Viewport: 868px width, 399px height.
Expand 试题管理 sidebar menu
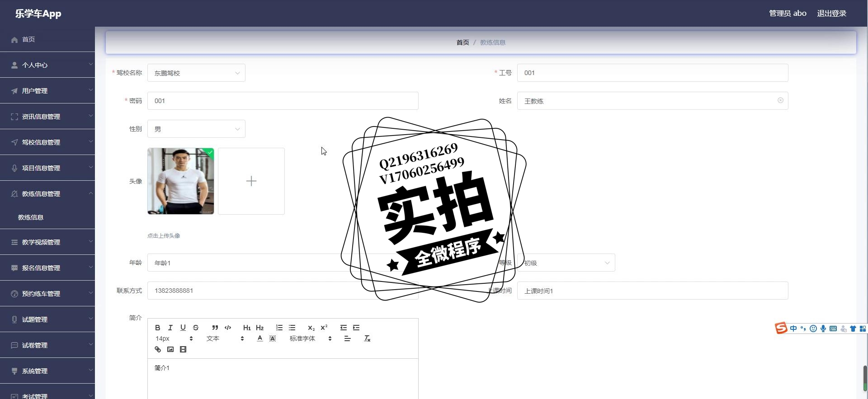tap(47, 319)
